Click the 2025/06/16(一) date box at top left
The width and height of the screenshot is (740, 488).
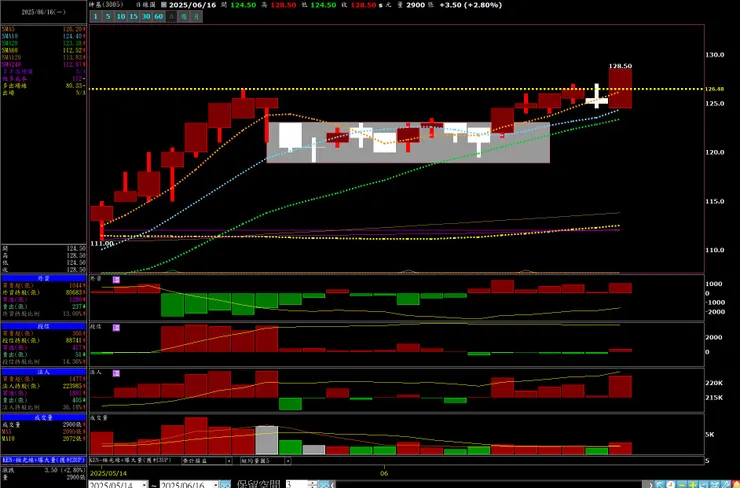tap(43, 12)
